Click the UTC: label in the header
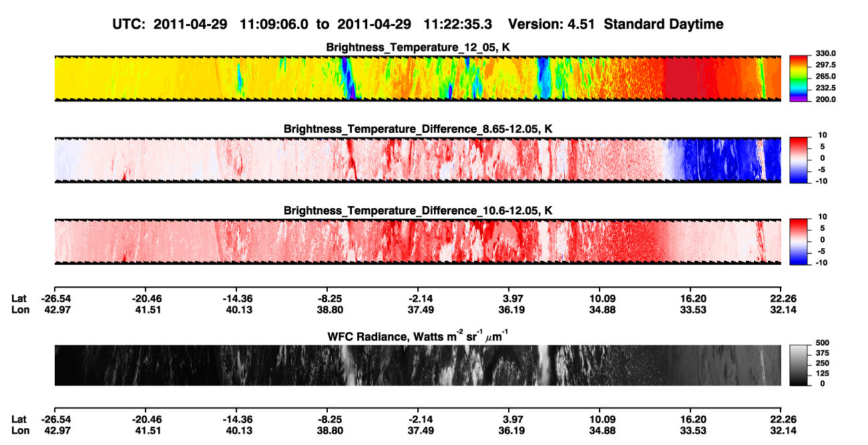The image size is (868, 445). click(130, 24)
